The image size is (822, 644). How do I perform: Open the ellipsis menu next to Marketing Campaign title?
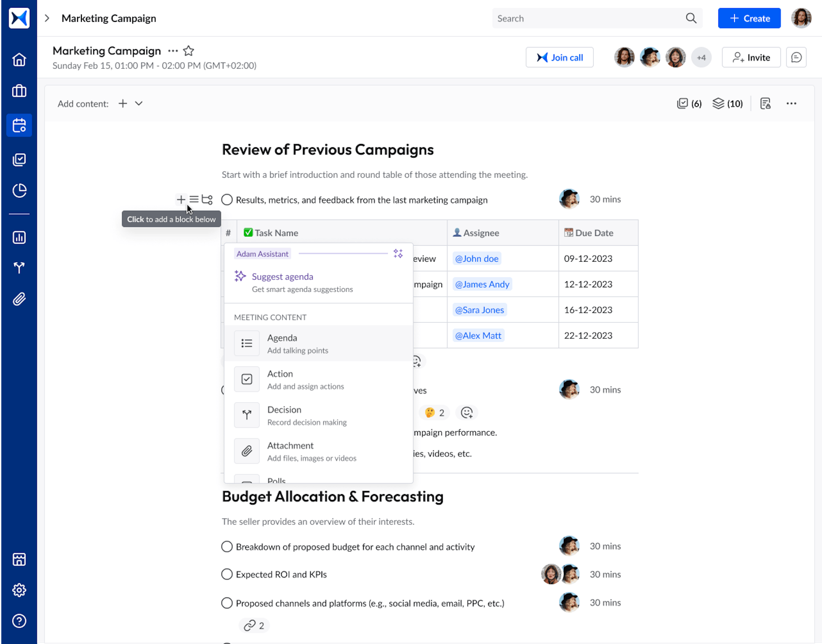(x=173, y=51)
